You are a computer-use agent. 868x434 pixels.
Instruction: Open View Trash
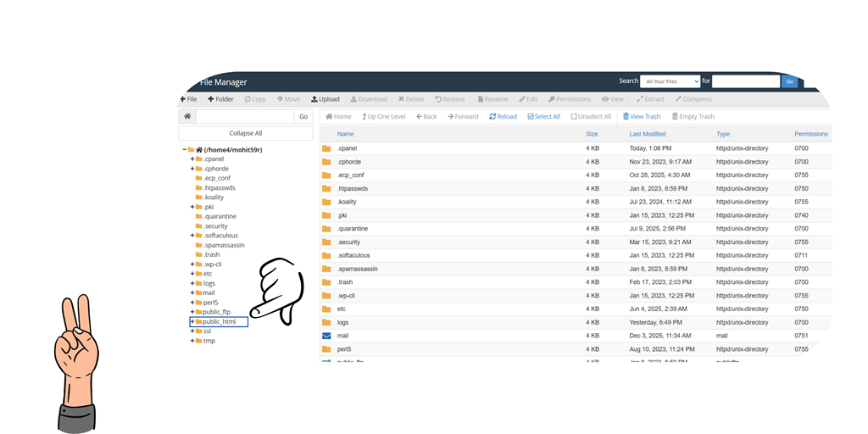coord(641,116)
